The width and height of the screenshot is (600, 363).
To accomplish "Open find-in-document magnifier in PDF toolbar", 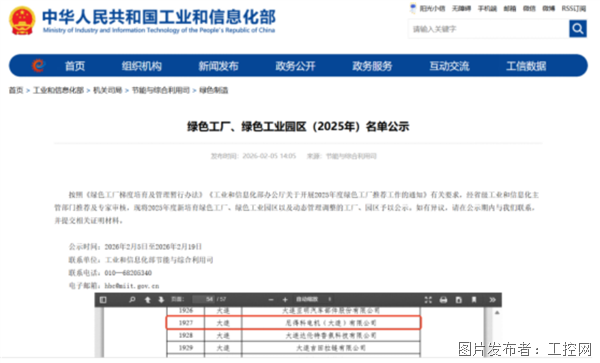I will point(132,300).
